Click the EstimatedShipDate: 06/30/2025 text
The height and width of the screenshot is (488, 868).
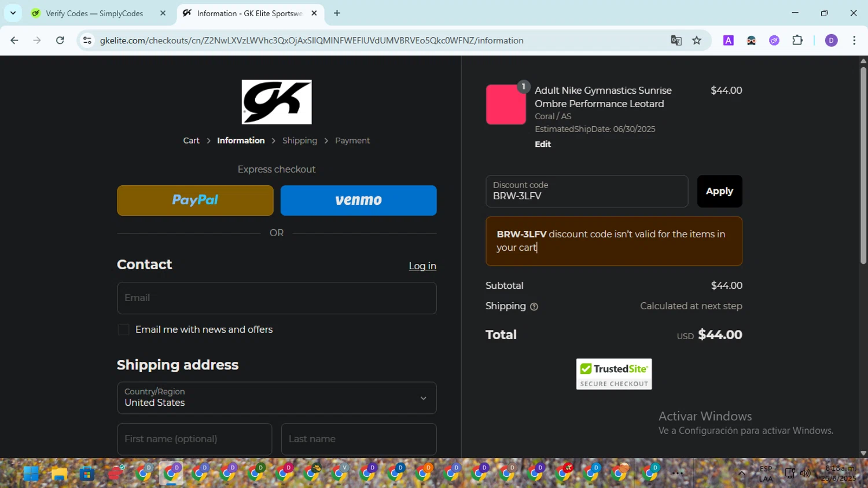[595, 129]
